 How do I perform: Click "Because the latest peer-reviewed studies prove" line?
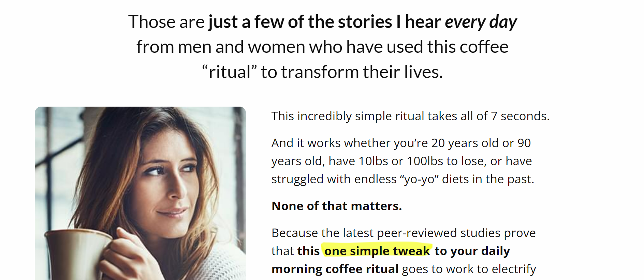coord(404,233)
